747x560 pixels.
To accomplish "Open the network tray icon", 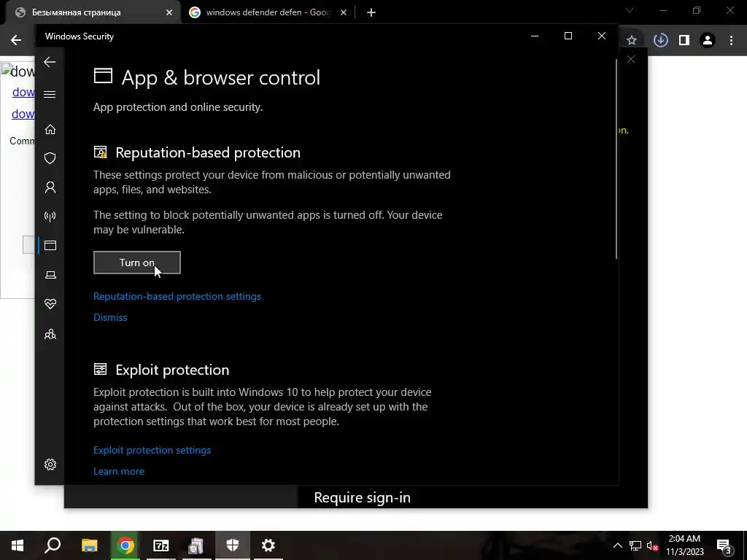I will pyautogui.click(x=635, y=545).
